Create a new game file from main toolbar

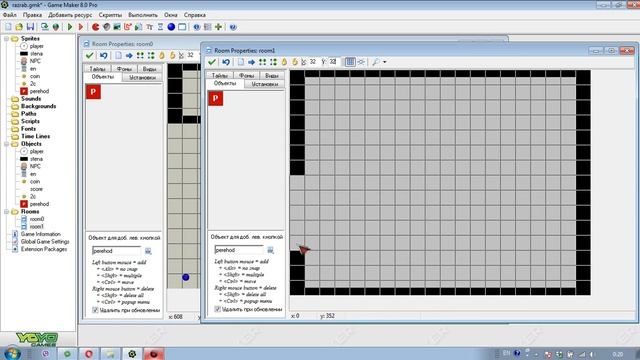pos(8,27)
